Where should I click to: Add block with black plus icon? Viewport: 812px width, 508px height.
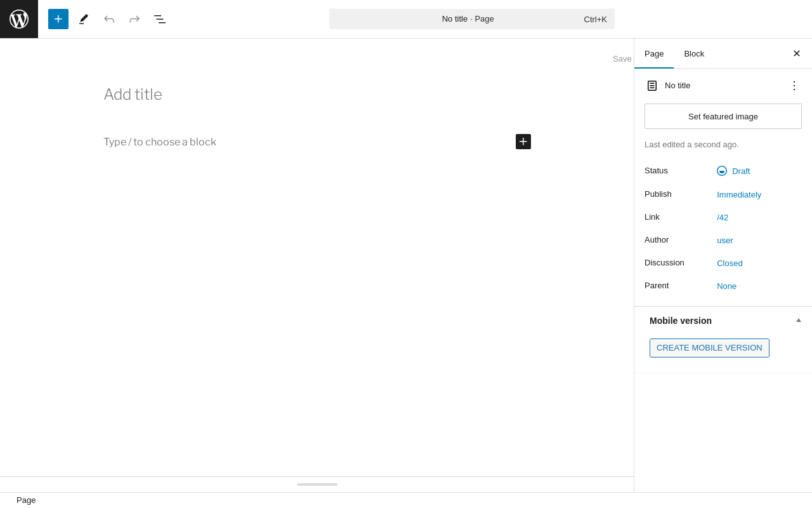(x=523, y=142)
